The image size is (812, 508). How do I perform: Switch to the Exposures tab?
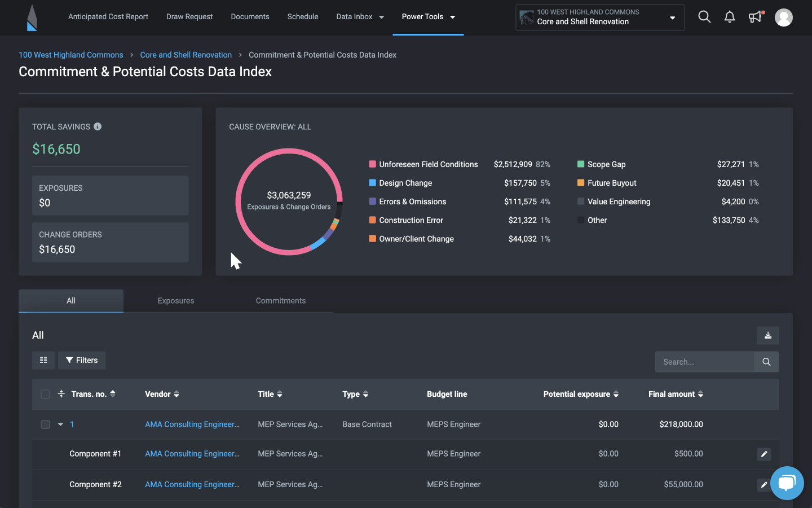[x=176, y=301]
